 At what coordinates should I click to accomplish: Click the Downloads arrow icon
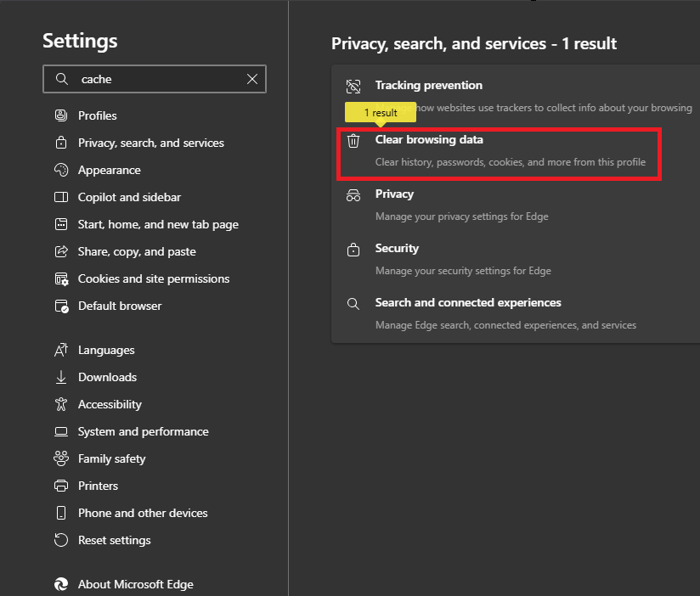coord(61,378)
